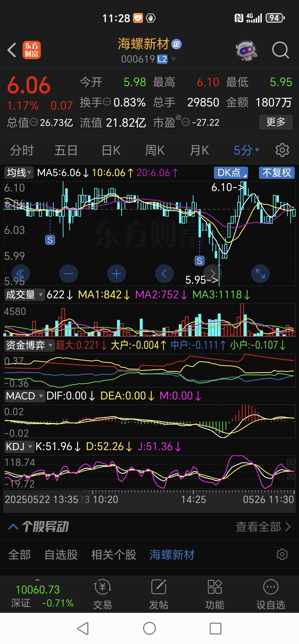Image resolution: width=299 pixels, height=644 pixels.
Task: Tap the 0526 11:30 time axis label
Action: point(268,500)
